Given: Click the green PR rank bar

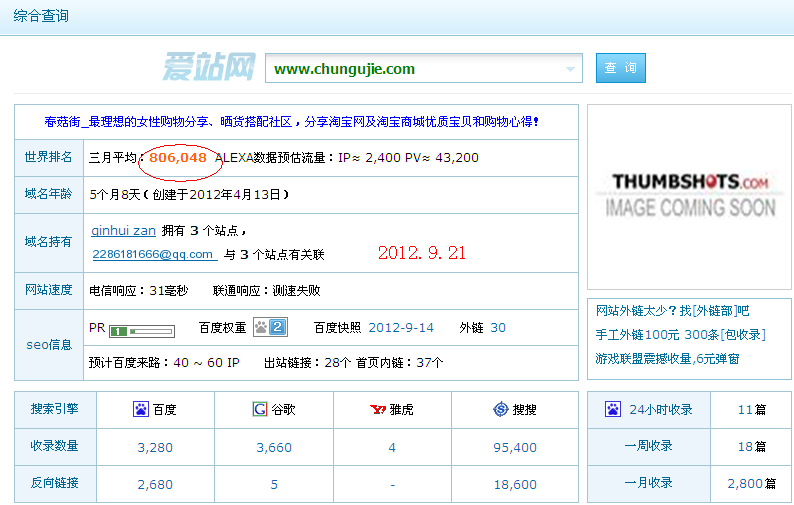Looking at the screenshot, I should (x=141, y=331).
